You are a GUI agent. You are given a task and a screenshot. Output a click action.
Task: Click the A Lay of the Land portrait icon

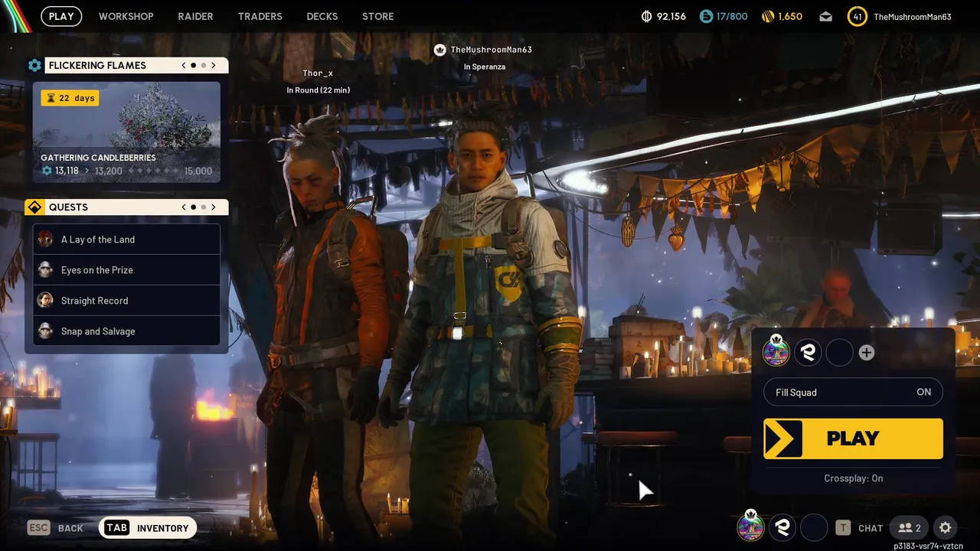45,239
